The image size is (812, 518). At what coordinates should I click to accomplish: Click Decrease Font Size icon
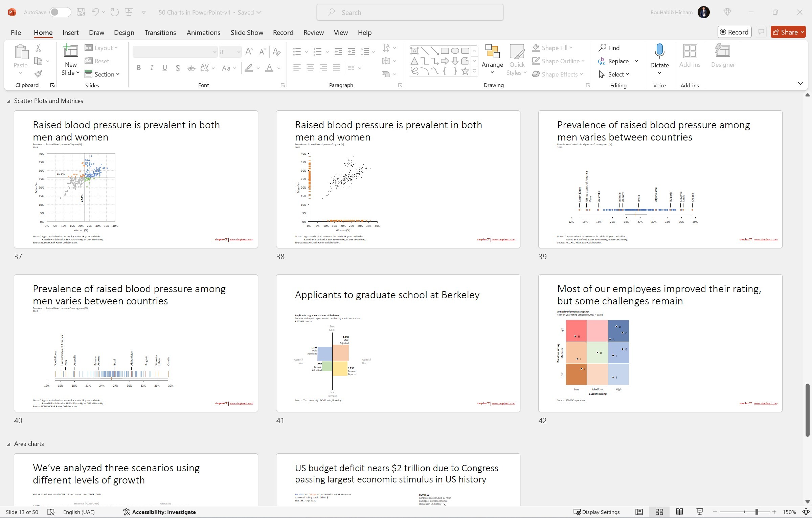pos(262,51)
